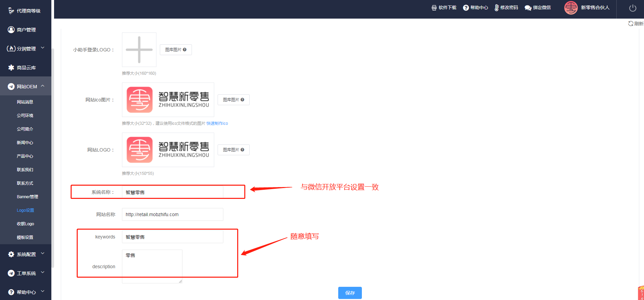Click the 绑定微信 chat bubble icon
This screenshot has height=300, width=644.
tap(528, 8)
